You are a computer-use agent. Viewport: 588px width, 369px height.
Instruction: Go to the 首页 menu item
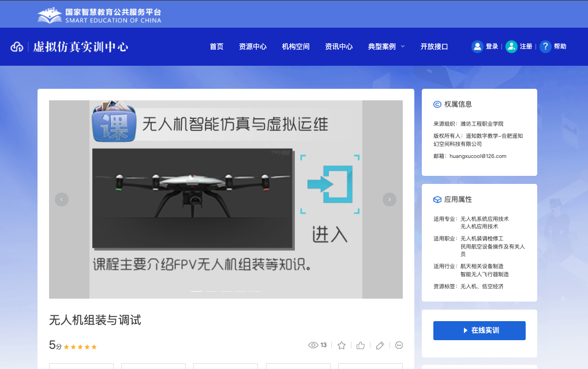[x=216, y=47]
